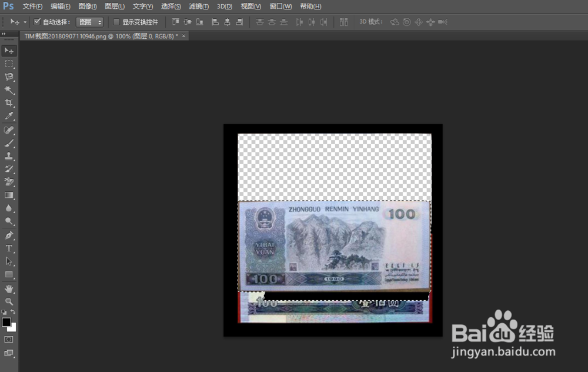
Task: Swap foreground and background colors
Action: [x=13, y=312]
